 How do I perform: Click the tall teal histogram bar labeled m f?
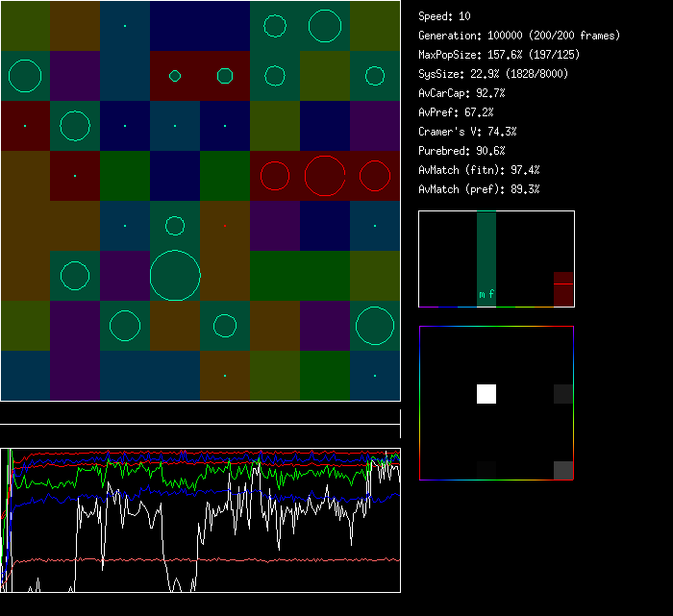click(x=486, y=258)
